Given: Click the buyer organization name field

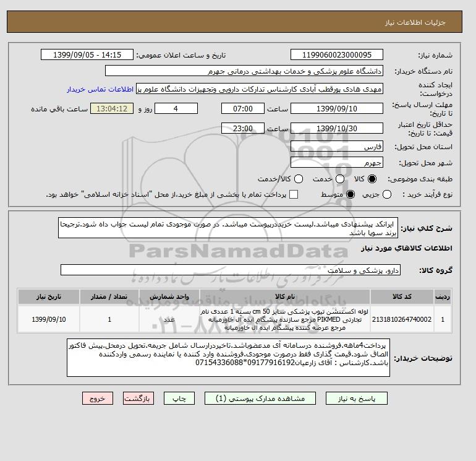Looking at the screenshot, I should [244, 71].
